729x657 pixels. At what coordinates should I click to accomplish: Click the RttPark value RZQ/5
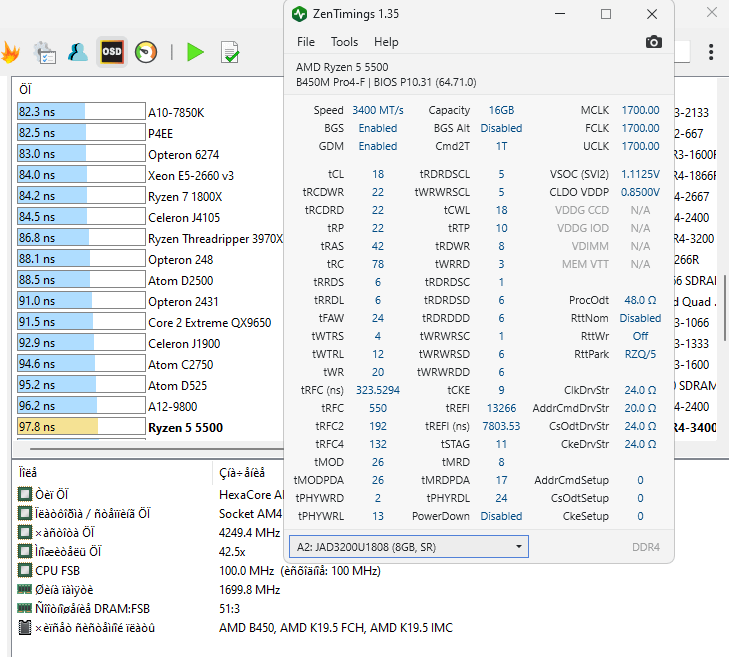[640, 354]
